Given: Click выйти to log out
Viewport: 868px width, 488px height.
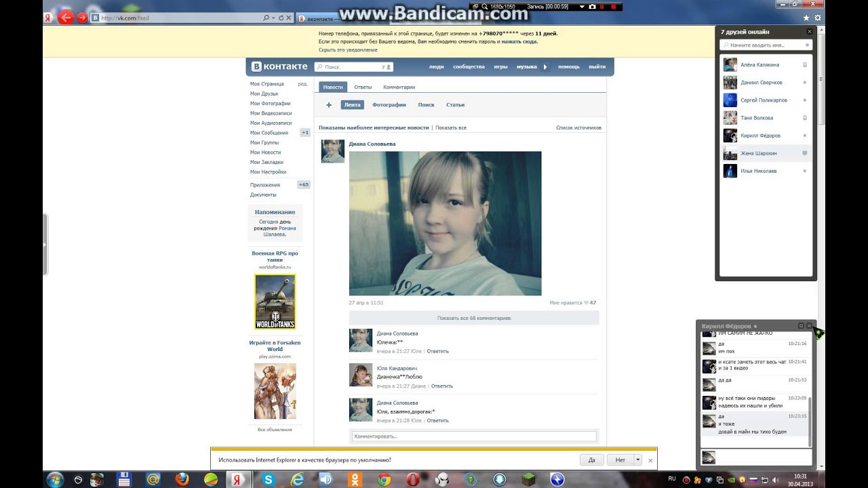Looking at the screenshot, I should 597,67.
